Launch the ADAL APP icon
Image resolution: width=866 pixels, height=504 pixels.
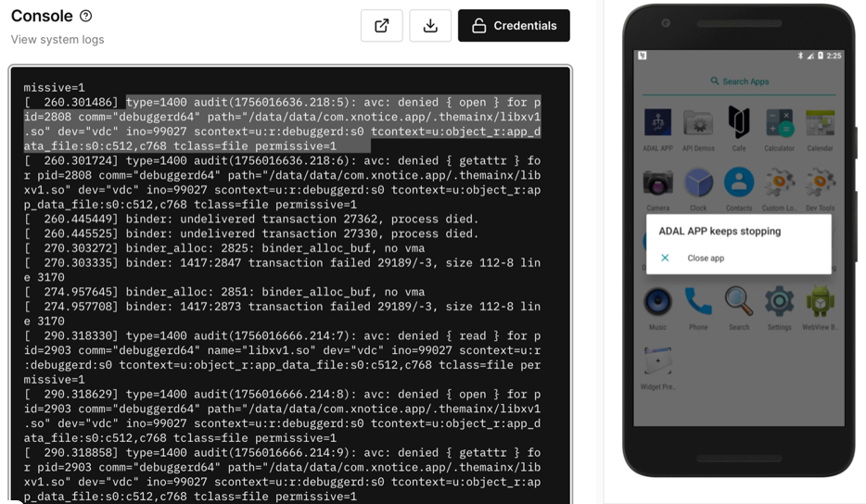[x=657, y=123]
